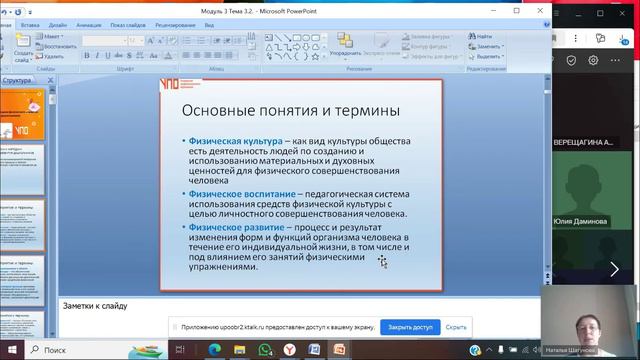Switch to the Рецензирование tab
Screen dimensions: 640x360
click(x=175, y=25)
